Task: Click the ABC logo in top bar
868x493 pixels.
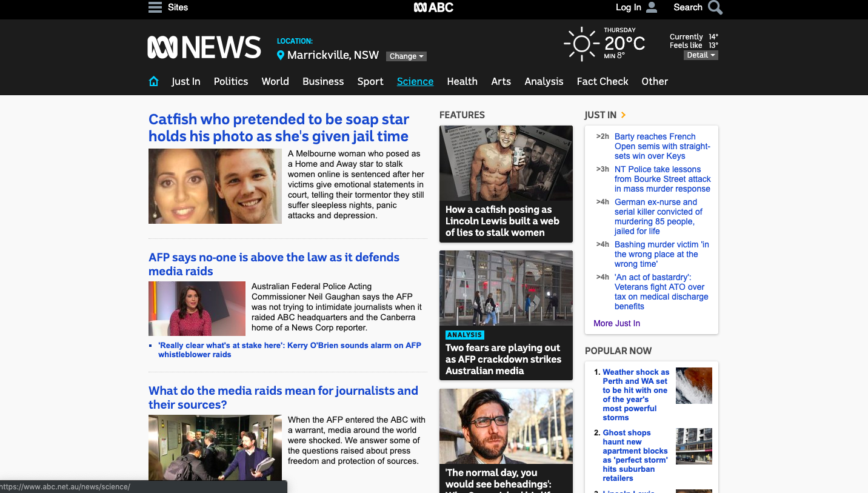Action: pyautogui.click(x=433, y=7)
